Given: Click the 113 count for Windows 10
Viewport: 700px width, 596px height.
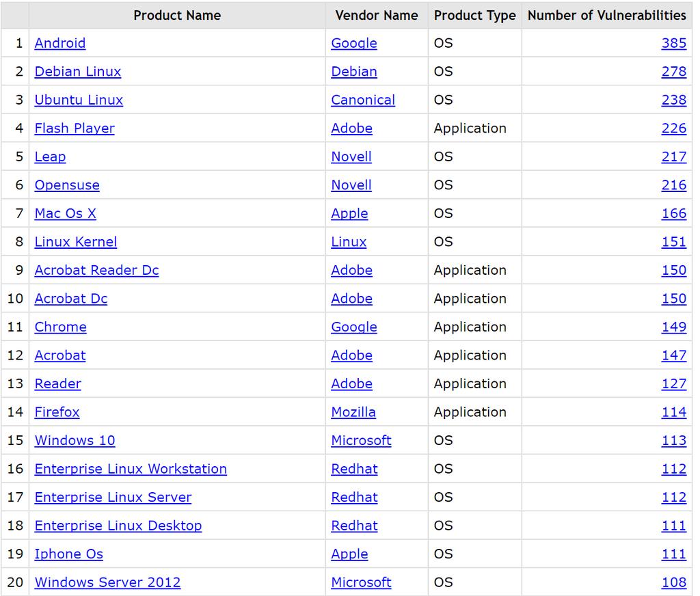Looking at the screenshot, I should tap(673, 441).
